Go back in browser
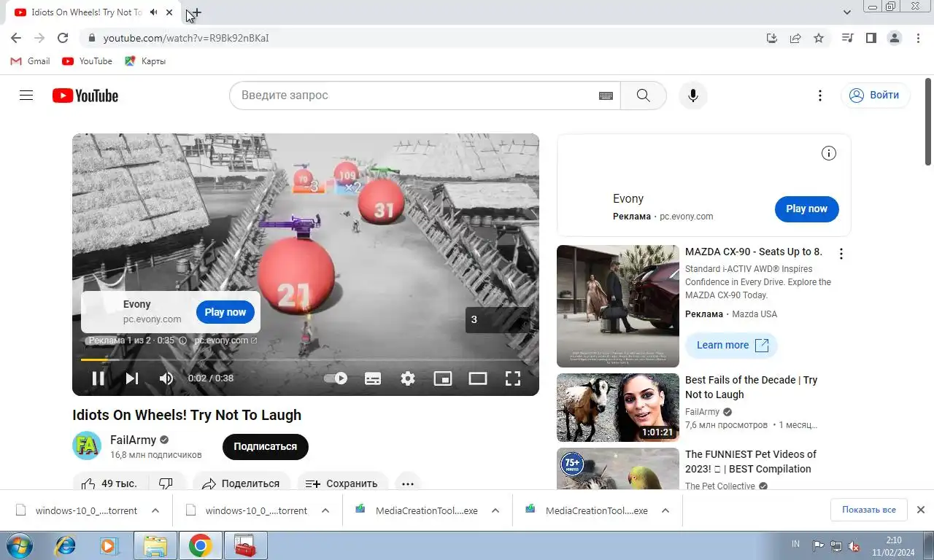Viewport: 934px width, 560px height. coord(16,38)
